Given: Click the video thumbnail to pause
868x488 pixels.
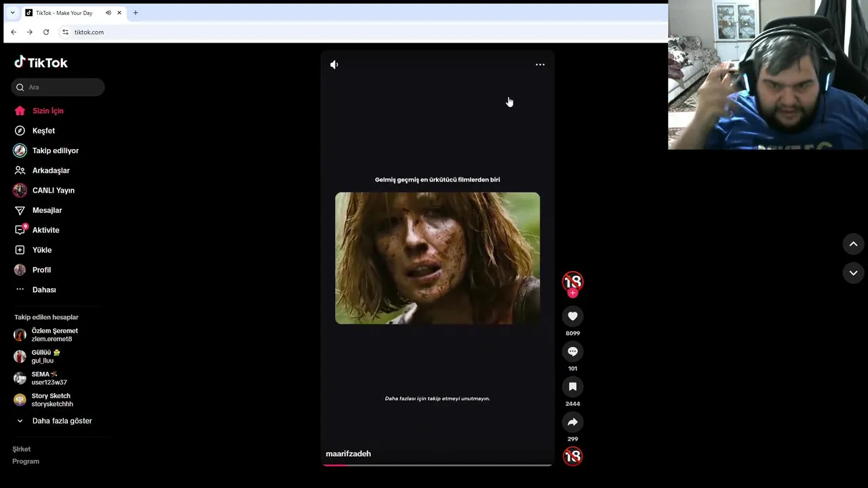Looking at the screenshot, I should pos(437,258).
